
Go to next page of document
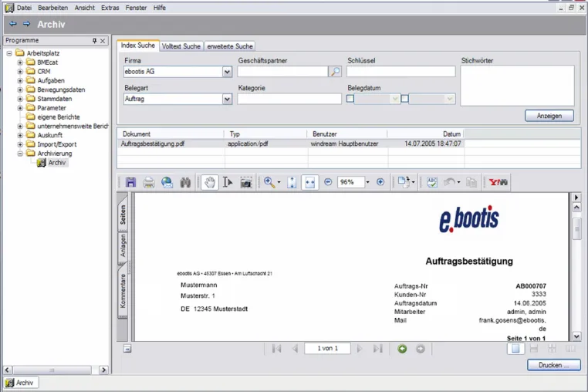click(x=360, y=349)
